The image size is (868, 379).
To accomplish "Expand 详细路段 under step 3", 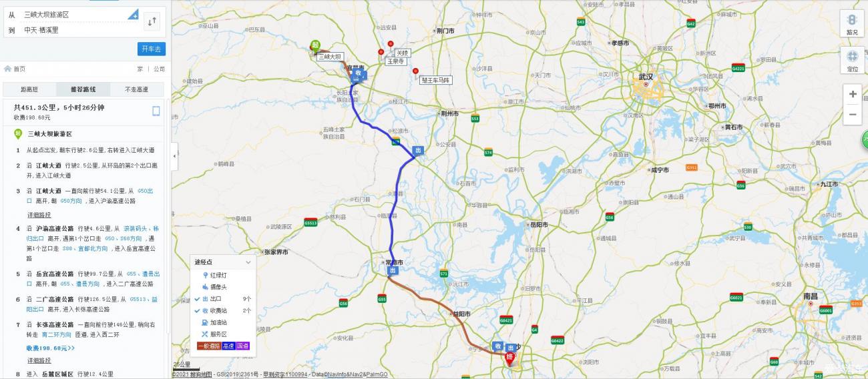I will click(x=39, y=215).
